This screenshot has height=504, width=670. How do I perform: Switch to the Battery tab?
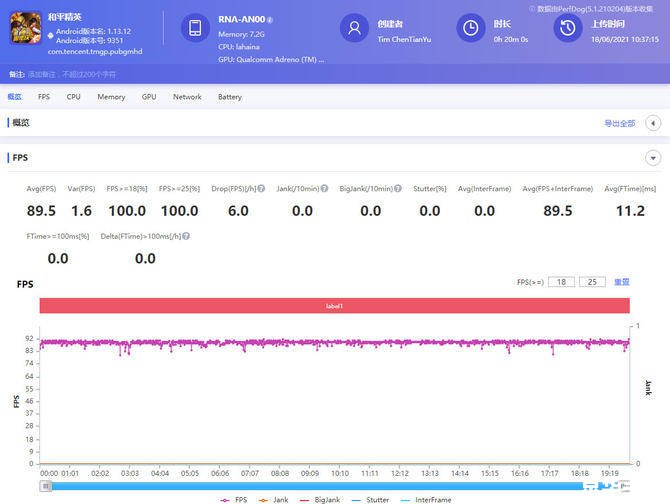coord(230,97)
